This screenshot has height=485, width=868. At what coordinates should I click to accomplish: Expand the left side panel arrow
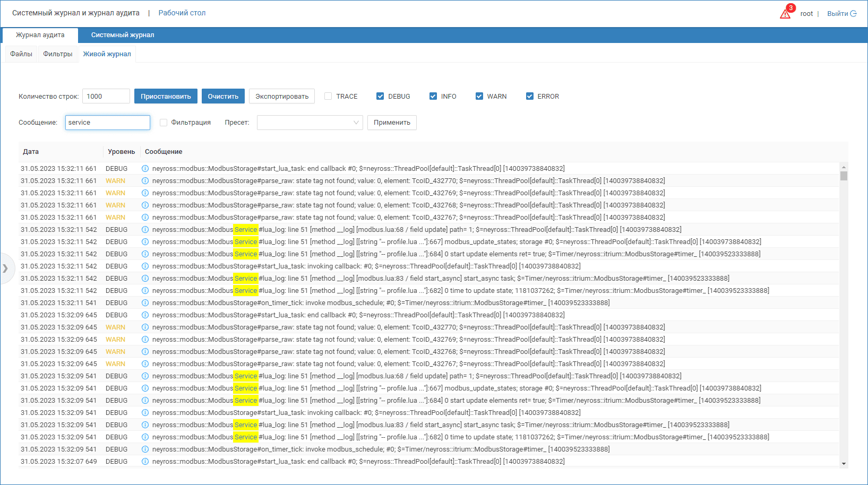(5, 269)
